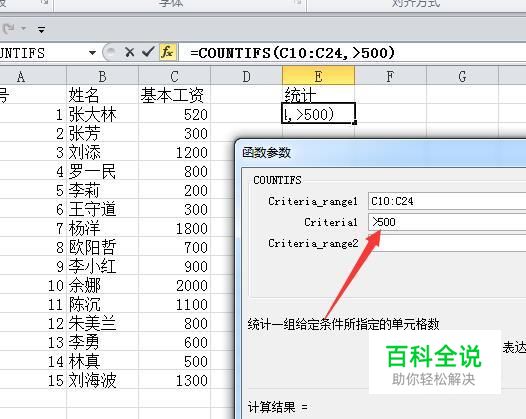
Task: Click the Criteria1 field containing >500
Action: coord(447,222)
